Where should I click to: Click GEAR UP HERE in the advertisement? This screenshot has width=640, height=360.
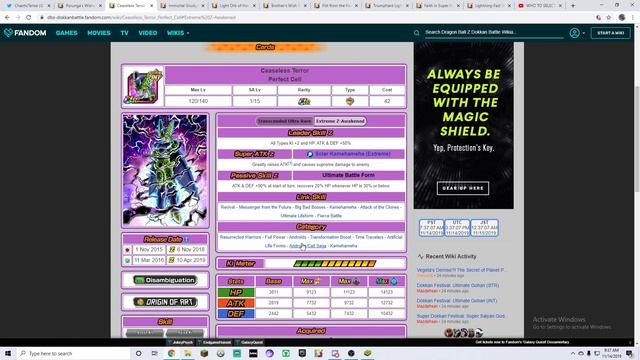click(463, 188)
